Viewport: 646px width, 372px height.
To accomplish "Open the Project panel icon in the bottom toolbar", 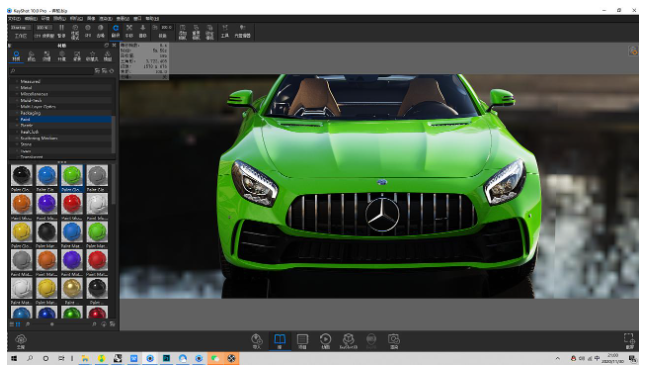I will click(x=302, y=341).
